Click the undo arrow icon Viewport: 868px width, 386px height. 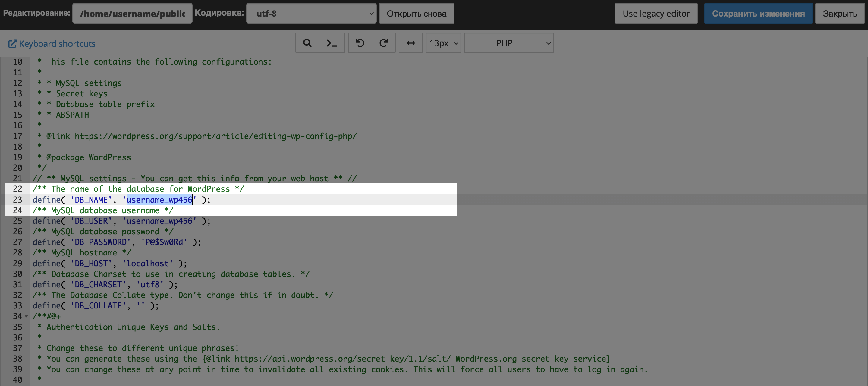[360, 43]
